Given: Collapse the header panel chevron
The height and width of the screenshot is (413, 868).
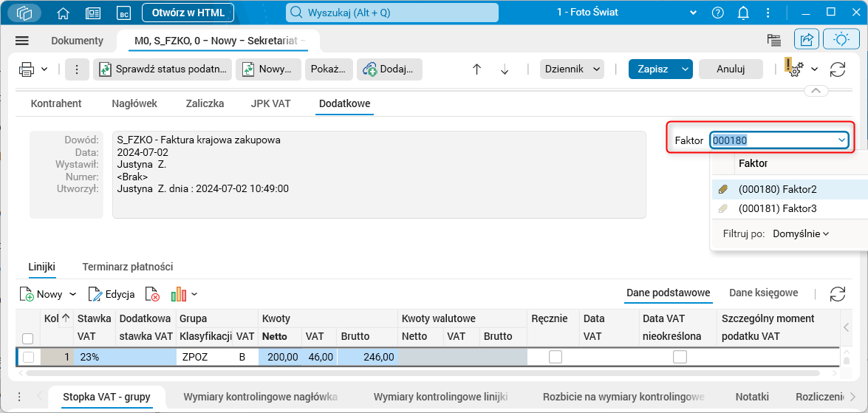Looking at the screenshot, I should [x=816, y=91].
